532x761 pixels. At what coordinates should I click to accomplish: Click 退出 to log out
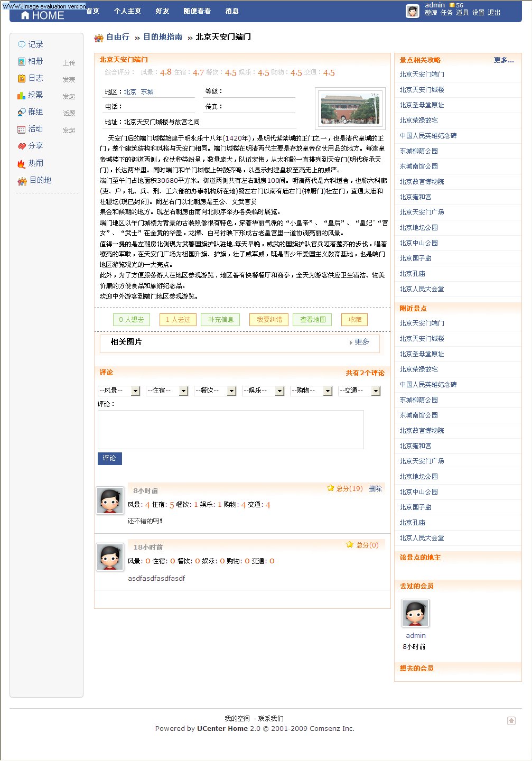494,13
